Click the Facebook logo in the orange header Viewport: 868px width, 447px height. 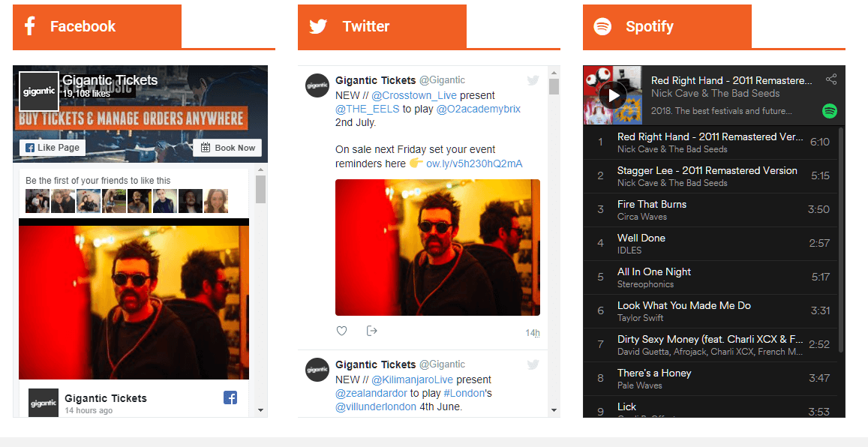[29, 25]
